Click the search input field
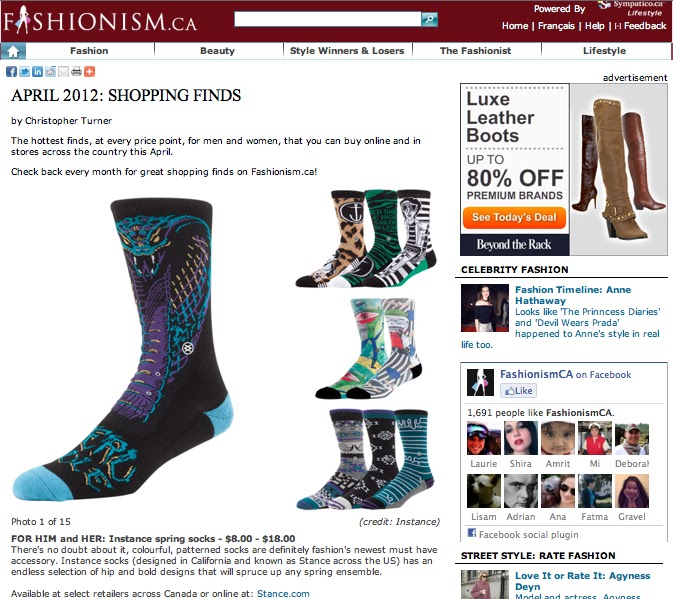 point(327,19)
